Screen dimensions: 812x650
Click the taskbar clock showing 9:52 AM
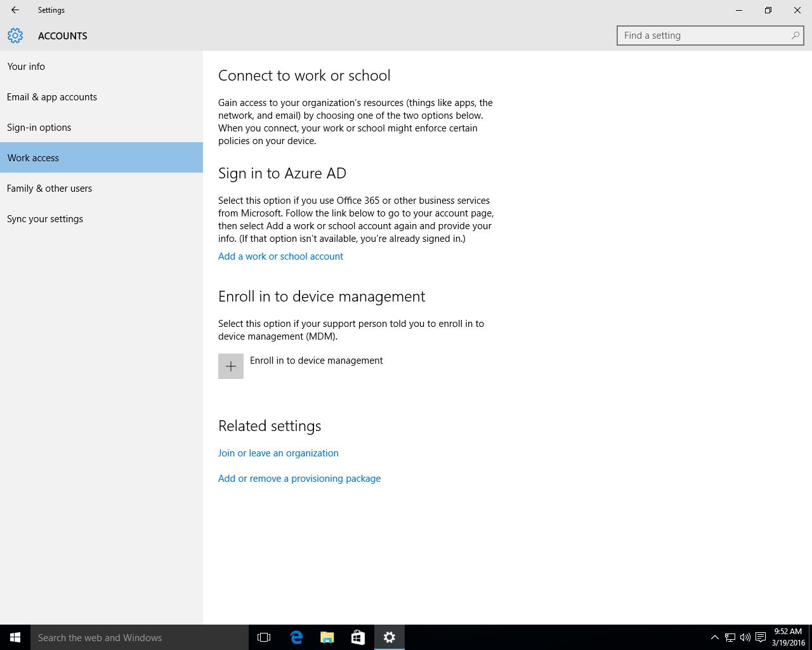(x=788, y=637)
